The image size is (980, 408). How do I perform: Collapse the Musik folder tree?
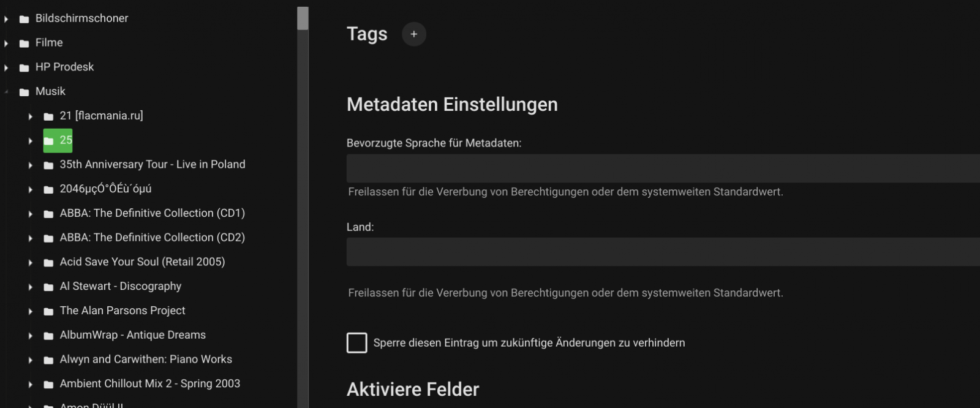coord(6,91)
